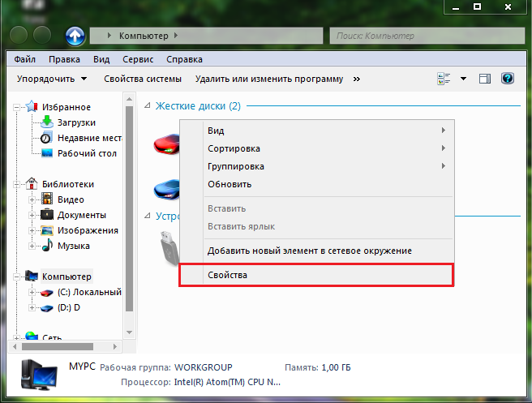Screen dimensions: 532x403
Task: Collapse the Компьютер tree node
Action: (x=16, y=277)
